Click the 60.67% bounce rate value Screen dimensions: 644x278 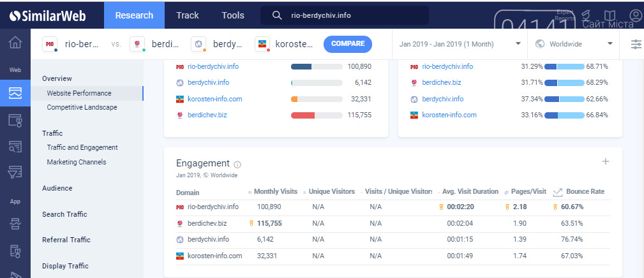[572, 207]
